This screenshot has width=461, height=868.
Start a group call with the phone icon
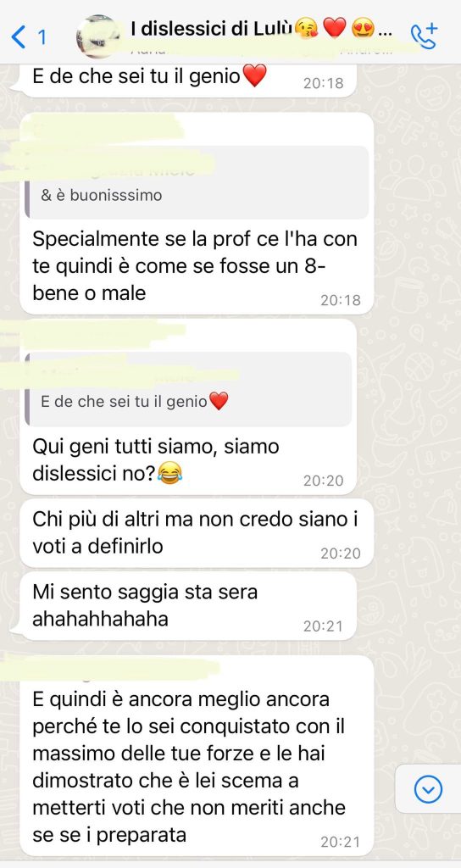424,36
